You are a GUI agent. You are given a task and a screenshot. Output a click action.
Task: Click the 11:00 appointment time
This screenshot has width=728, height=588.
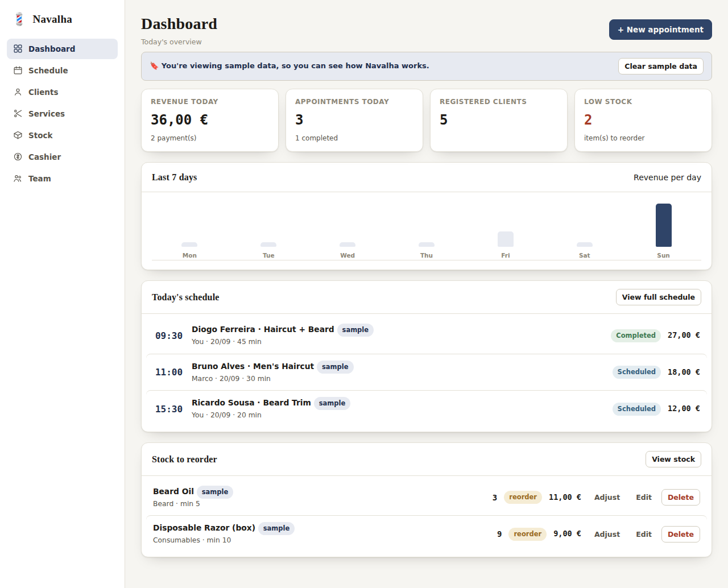click(x=169, y=372)
